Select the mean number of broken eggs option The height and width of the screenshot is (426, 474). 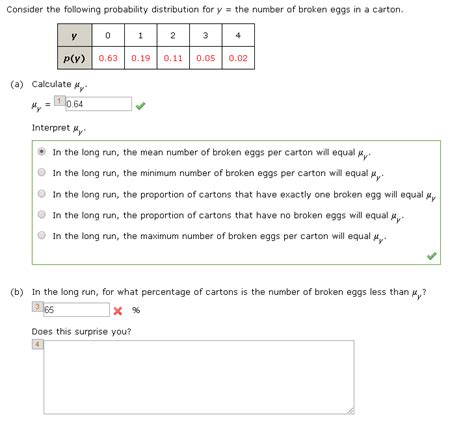42,152
